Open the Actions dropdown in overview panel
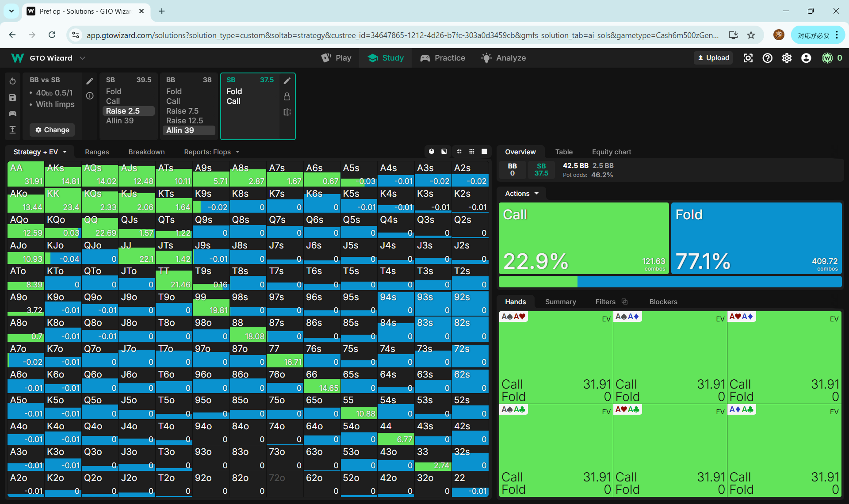Viewport: 849px width, 504px height. pos(522,193)
